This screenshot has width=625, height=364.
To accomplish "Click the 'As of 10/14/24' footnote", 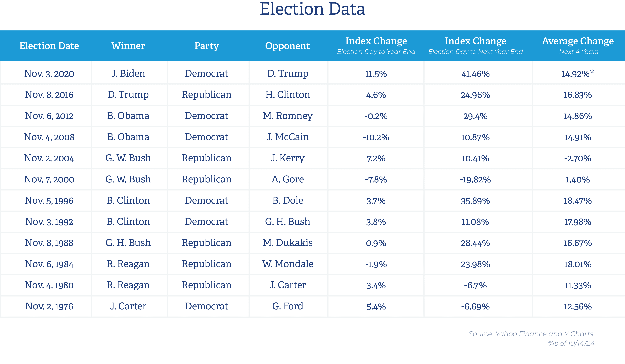I will pos(571,343).
